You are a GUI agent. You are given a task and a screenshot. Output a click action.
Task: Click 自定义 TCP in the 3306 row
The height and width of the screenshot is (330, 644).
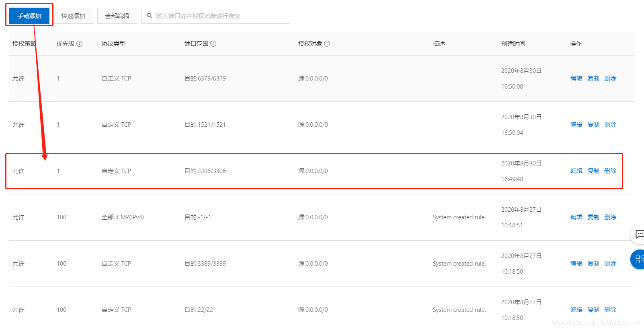click(x=116, y=171)
